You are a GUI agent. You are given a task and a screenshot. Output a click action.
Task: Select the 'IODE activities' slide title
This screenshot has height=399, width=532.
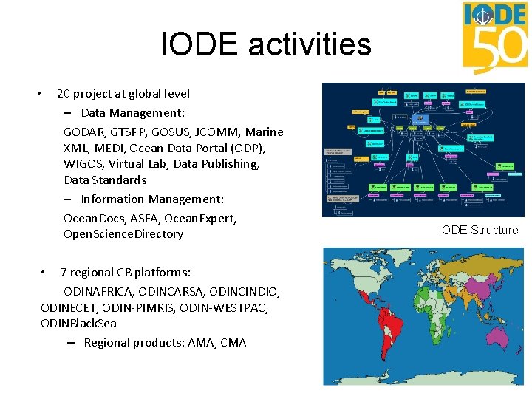tap(266, 44)
